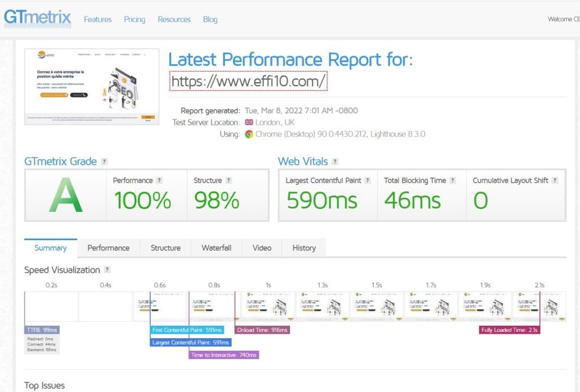The width and height of the screenshot is (580, 392).
Task: Open the Pricing menu item
Action: click(x=134, y=19)
